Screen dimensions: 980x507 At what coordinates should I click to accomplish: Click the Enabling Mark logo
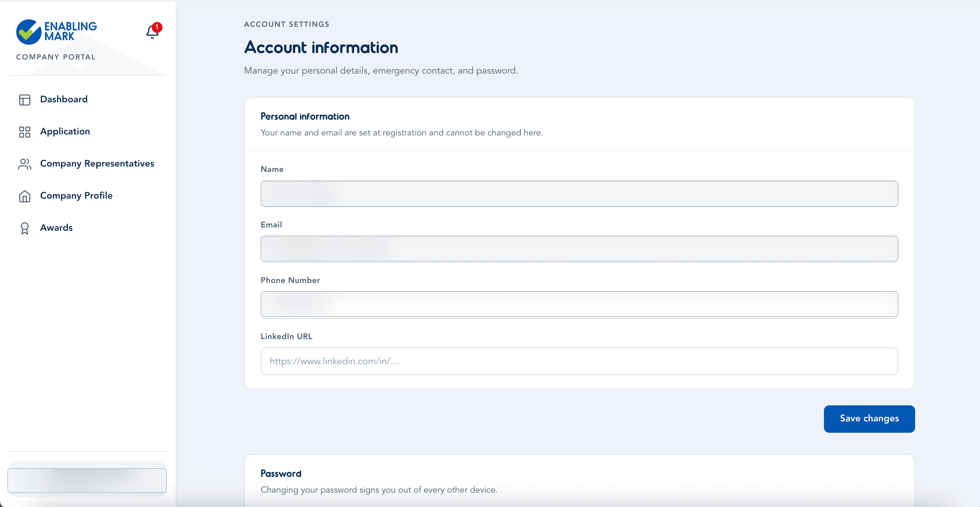[x=56, y=31]
